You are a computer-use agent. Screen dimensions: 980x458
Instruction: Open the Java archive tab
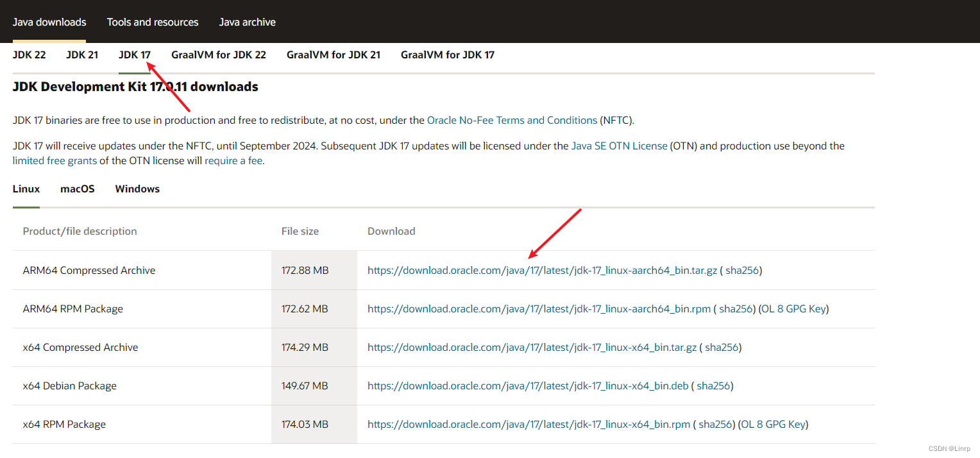click(248, 22)
